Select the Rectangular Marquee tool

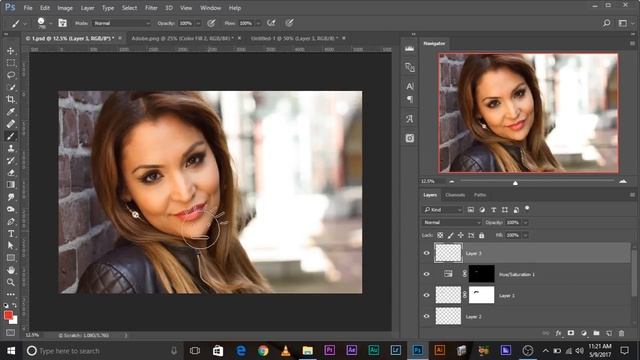point(11,63)
